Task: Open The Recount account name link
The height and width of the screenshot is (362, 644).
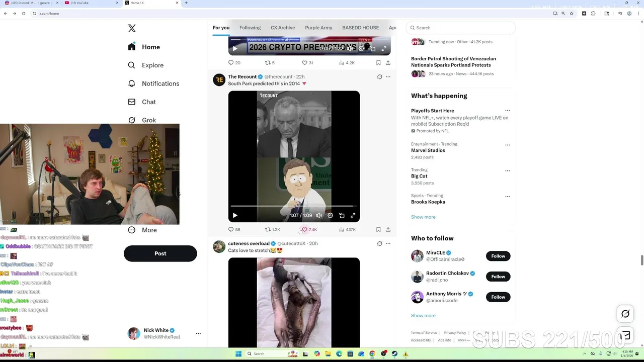Action: [242, 77]
